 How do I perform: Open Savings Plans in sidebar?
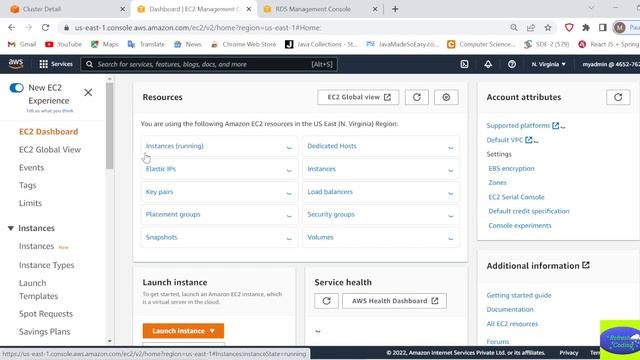(x=44, y=332)
